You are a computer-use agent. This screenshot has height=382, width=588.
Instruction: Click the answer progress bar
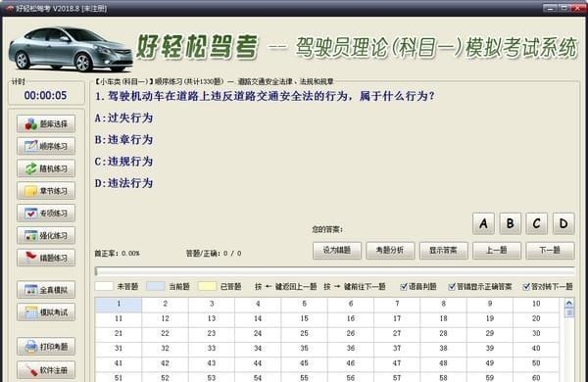[334, 270]
